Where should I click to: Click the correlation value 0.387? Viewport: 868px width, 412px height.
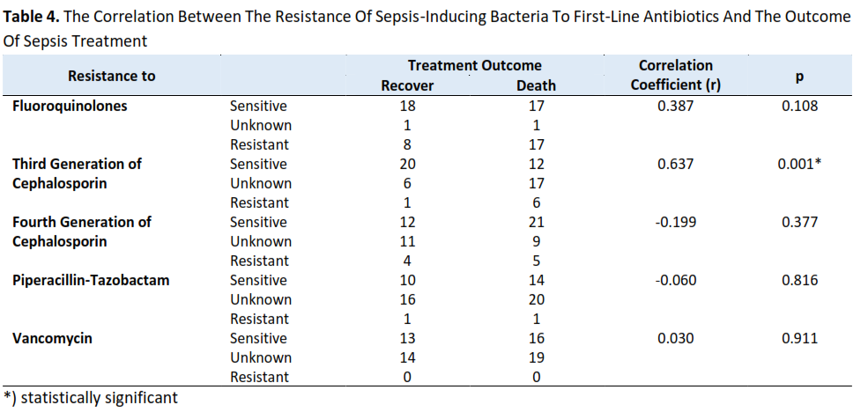676,106
